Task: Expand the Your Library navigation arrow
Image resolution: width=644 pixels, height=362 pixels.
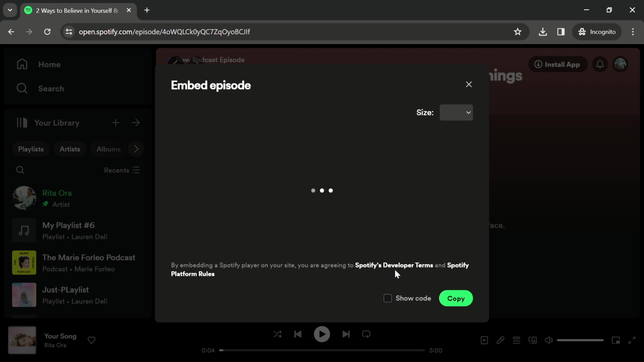Action: (x=136, y=123)
